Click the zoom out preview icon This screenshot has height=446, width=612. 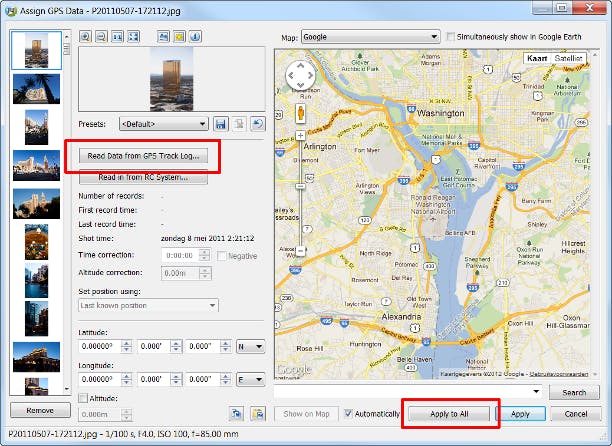pos(101,37)
